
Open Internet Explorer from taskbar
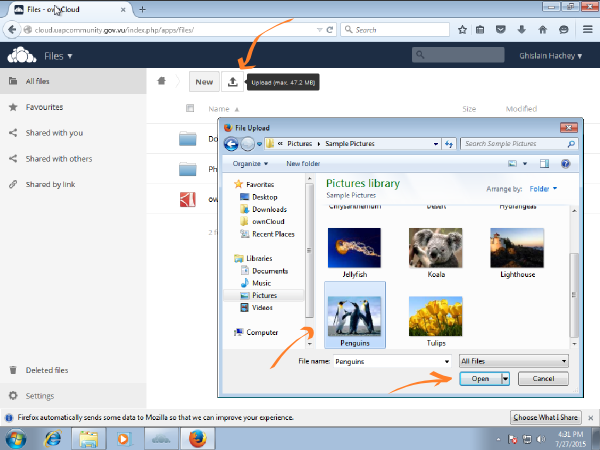pyautogui.click(x=53, y=439)
